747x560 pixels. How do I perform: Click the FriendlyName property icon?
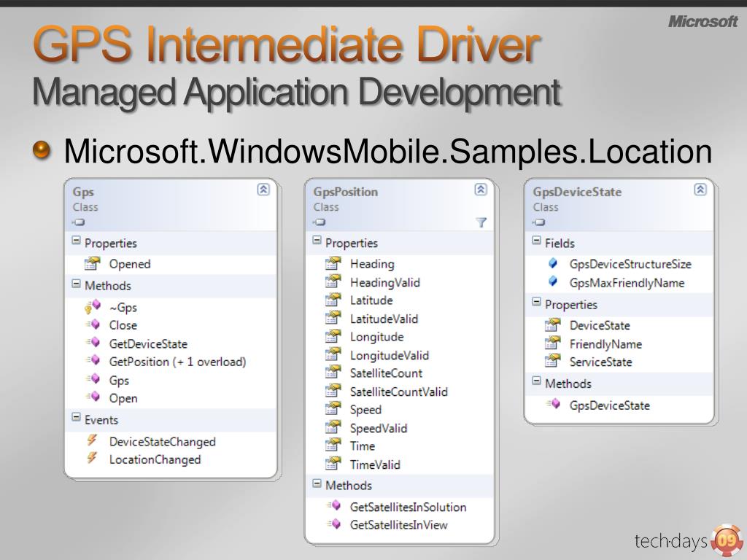[553, 343]
